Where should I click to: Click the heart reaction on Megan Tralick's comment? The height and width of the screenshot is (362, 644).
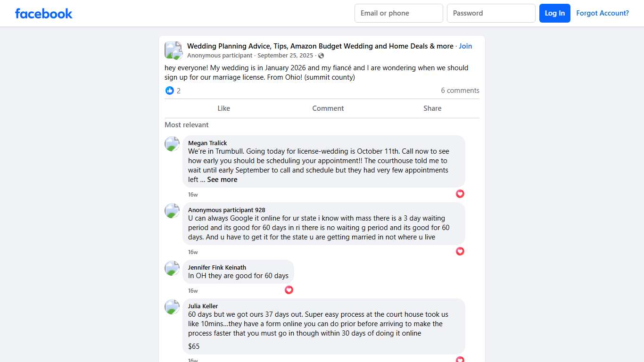coord(460,194)
